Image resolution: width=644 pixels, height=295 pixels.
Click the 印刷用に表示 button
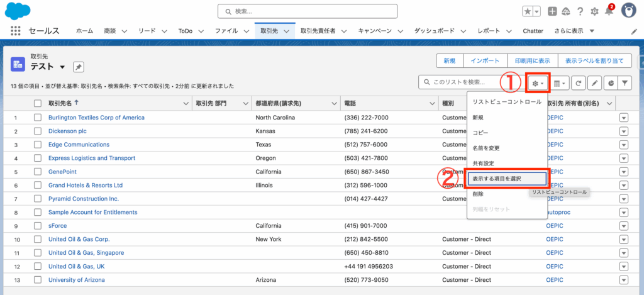click(x=532, y=61)
